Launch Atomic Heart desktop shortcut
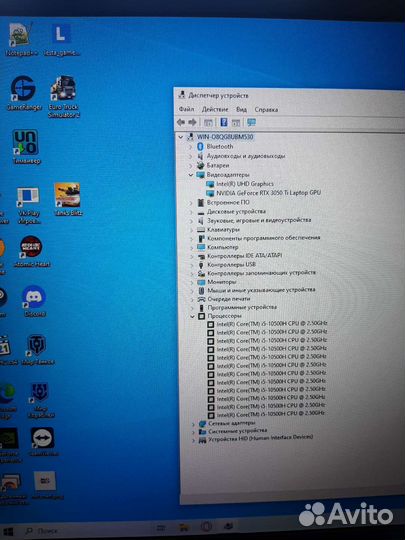The width and height of the screenshot is (405, 540). pyautogui.click(x=31, y=251)
